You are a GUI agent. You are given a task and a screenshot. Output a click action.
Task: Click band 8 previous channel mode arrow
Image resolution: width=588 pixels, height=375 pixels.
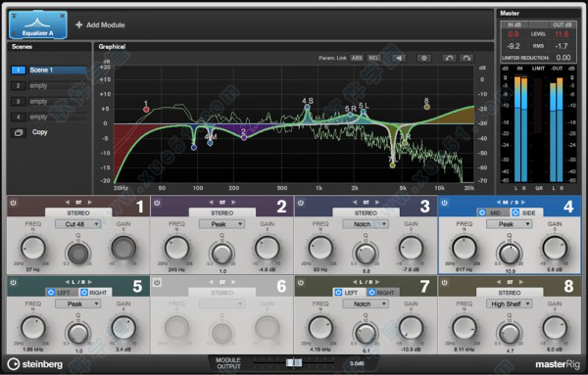tap(499, 282)
